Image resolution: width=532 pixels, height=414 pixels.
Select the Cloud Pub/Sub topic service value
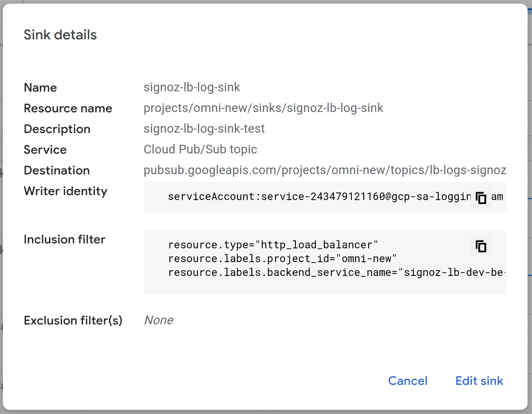pyautogui.click(x=200, y=149)
